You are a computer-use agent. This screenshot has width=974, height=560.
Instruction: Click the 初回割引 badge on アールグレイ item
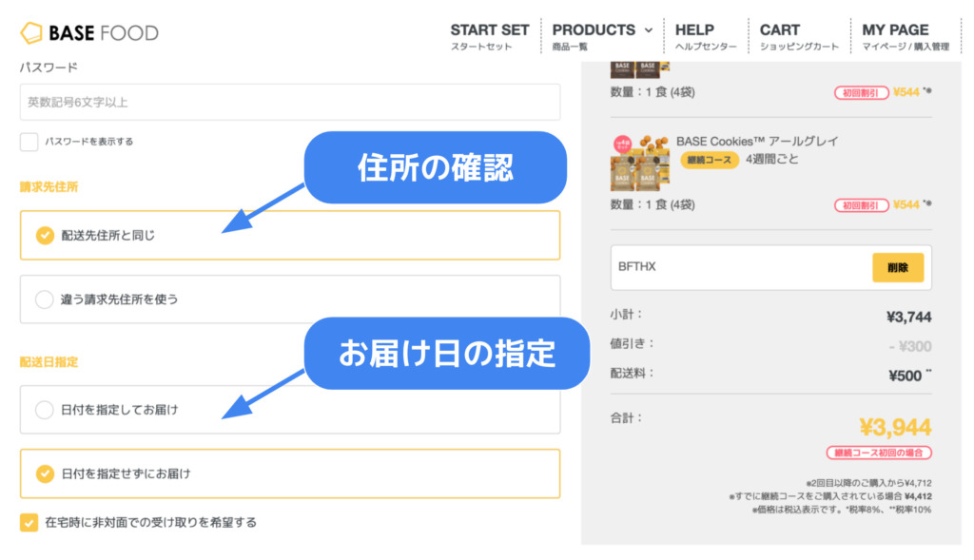click(x=861, y=205)
